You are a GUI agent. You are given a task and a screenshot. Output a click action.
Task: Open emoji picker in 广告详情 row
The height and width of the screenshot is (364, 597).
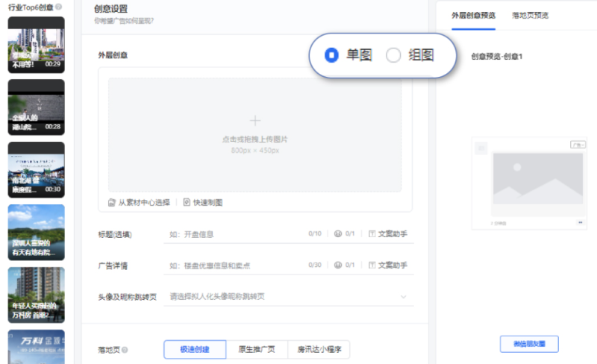click(338, 265)
